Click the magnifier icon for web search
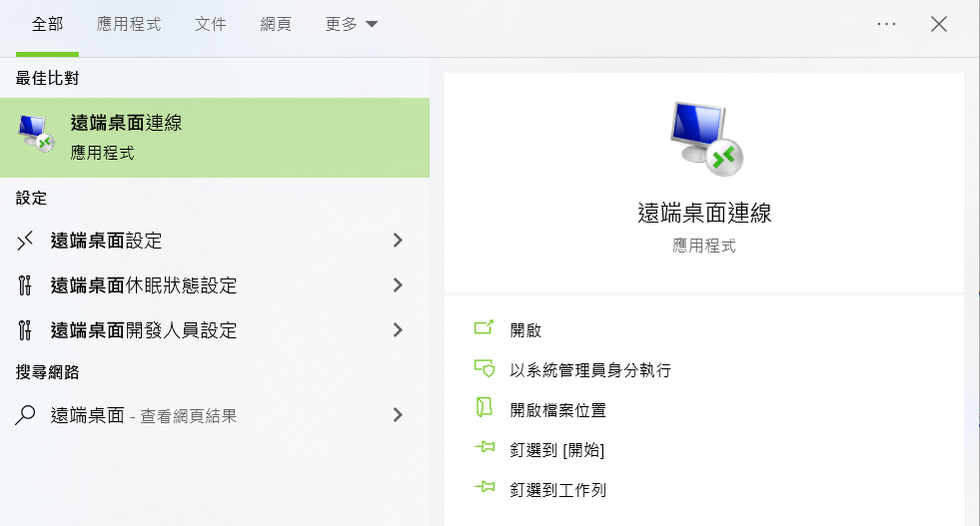The height and width of the screenshot is (526, 980). [x=25, y=415]
